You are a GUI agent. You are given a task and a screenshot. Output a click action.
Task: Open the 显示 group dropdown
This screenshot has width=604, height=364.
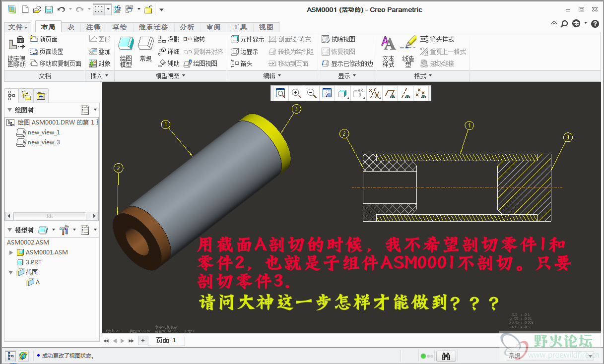point(347,76)
